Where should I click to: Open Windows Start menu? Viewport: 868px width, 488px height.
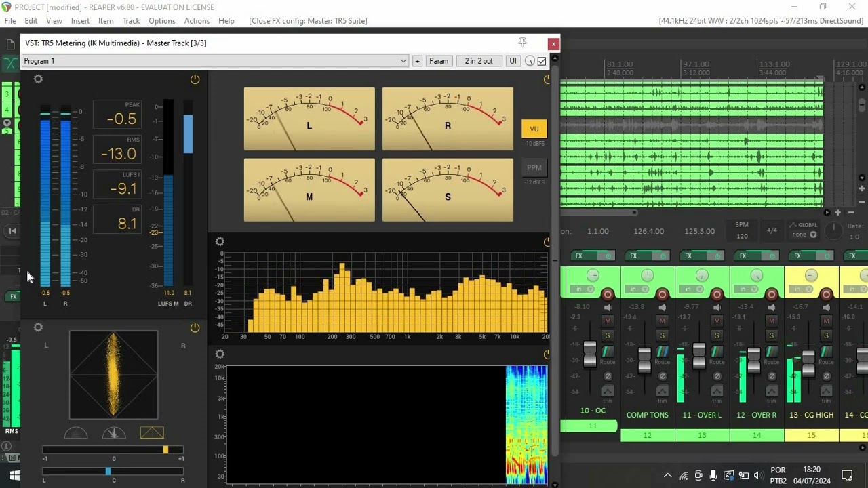(x=14, y=476)
